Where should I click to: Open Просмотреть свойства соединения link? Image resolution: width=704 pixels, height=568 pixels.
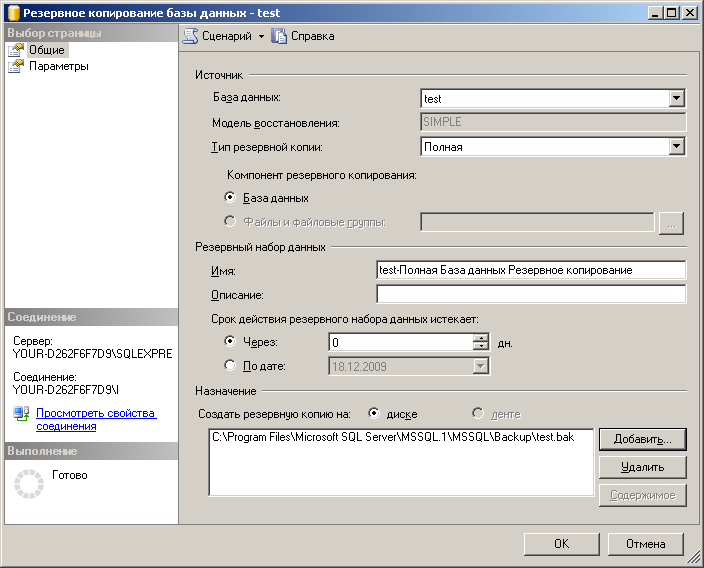click(96, 419)
